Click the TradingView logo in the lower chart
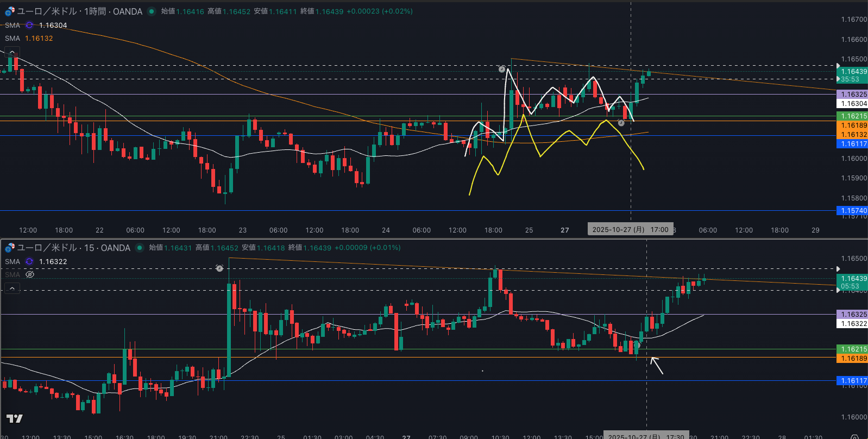The height and width of the screenshot is (439, 868). pos(15,418)
